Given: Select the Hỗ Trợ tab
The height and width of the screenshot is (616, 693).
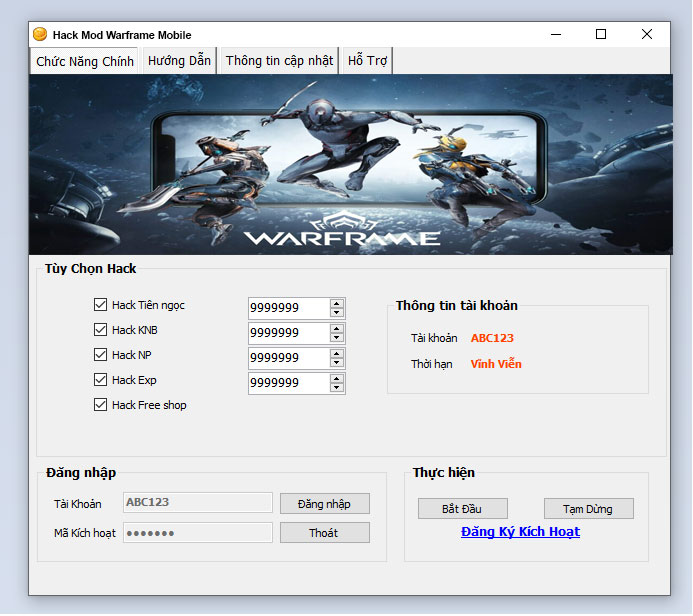Looking at the screenshot, I should (x=367, y=61).
